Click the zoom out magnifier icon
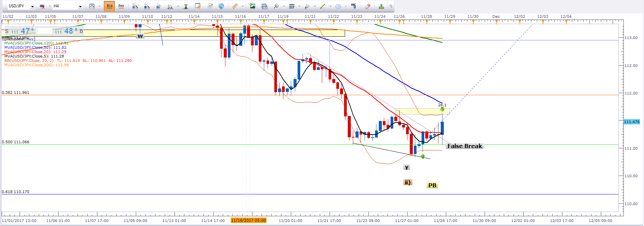Viewport: 644px width, 226px height. [x=147, y=6]
